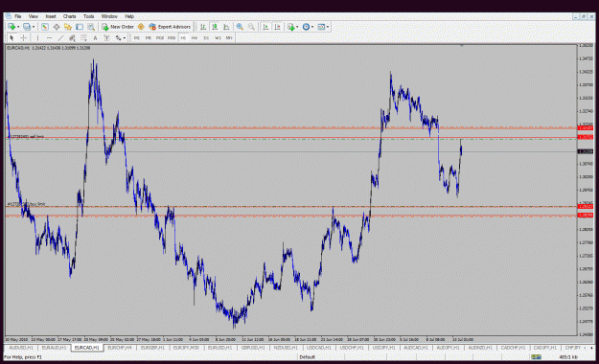
Task: Click the Indicators list icon
Action: (291, 27)
